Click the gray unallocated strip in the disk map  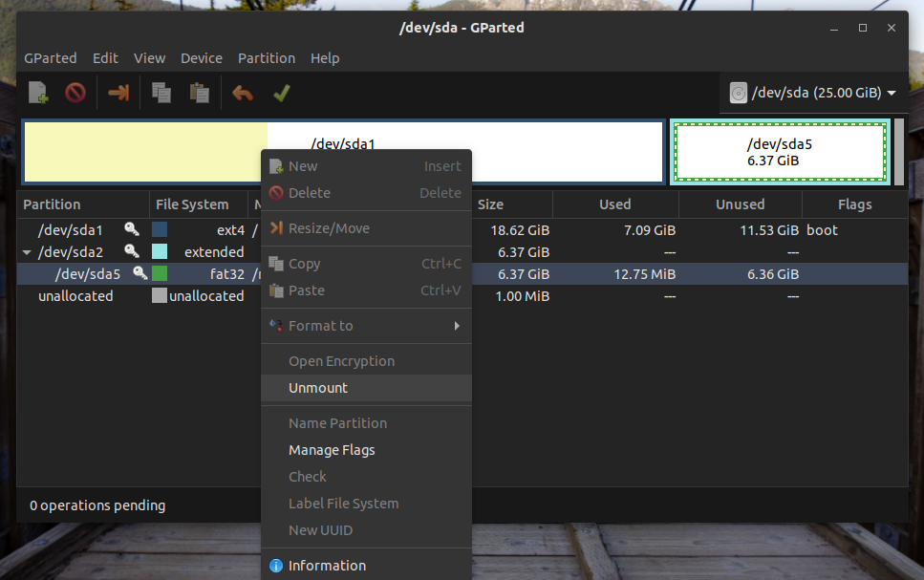[898, 152]
